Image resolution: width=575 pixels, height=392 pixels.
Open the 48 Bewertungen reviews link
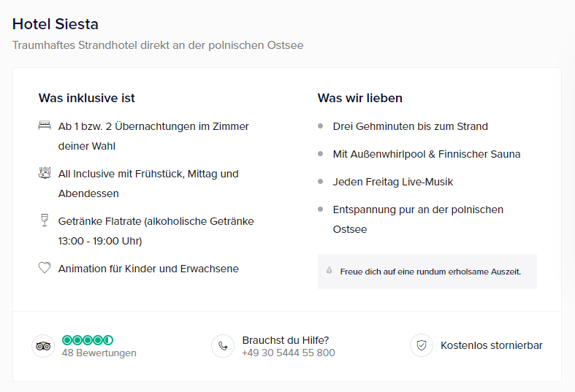(99, 353)
